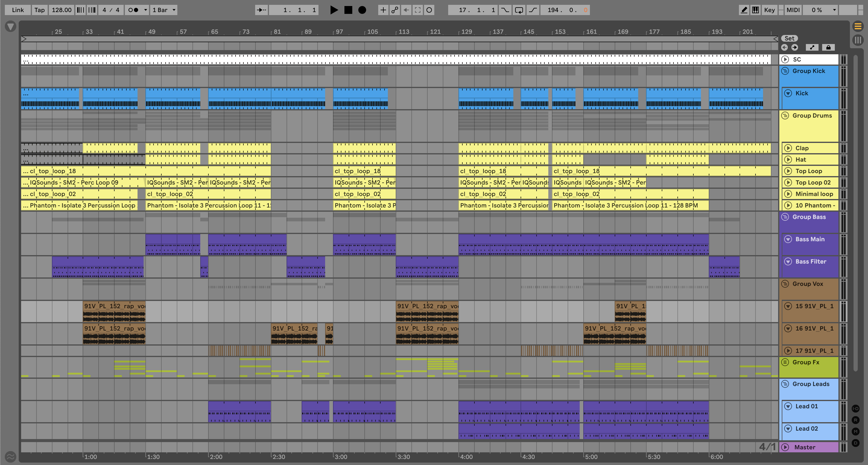Click the Stop transport button
Image resolution: width=868 pixels, height=465 pixels.
click(348, 10)
